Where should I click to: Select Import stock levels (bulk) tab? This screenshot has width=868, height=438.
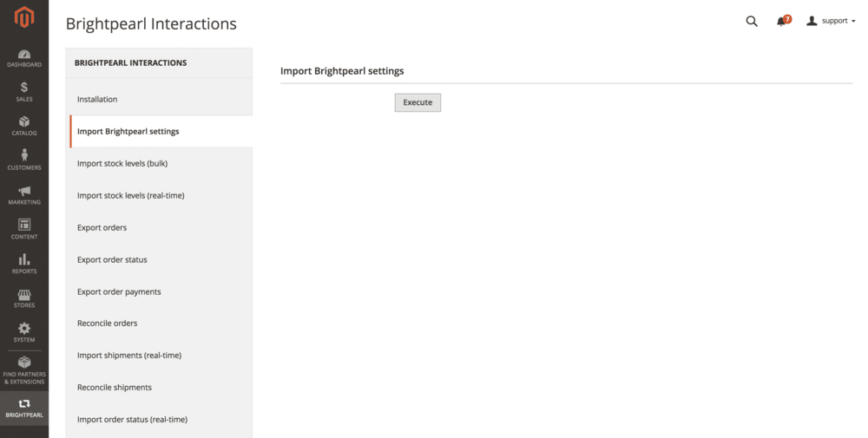click(x=122, y=164)
